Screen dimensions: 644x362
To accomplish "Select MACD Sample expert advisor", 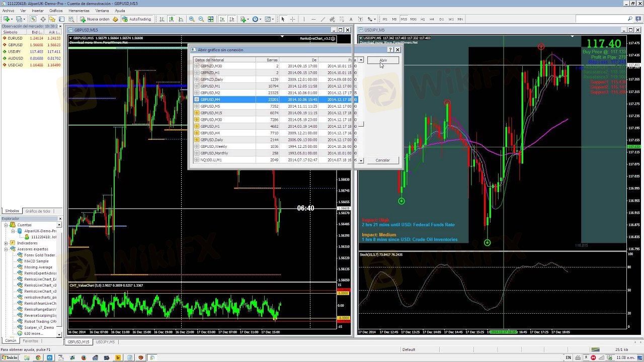I will point(36,261).
